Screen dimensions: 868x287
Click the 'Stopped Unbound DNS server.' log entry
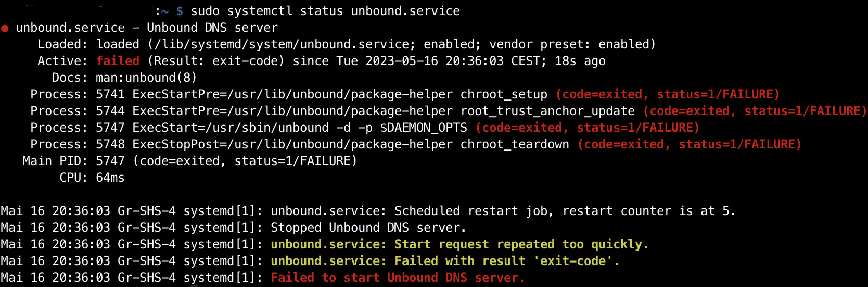368,228
